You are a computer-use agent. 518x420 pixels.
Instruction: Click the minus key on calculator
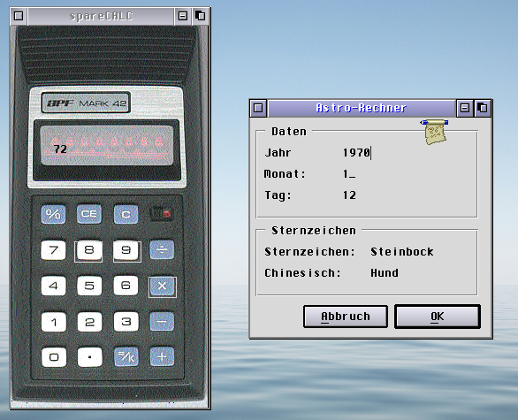click(x=162, y=321)
